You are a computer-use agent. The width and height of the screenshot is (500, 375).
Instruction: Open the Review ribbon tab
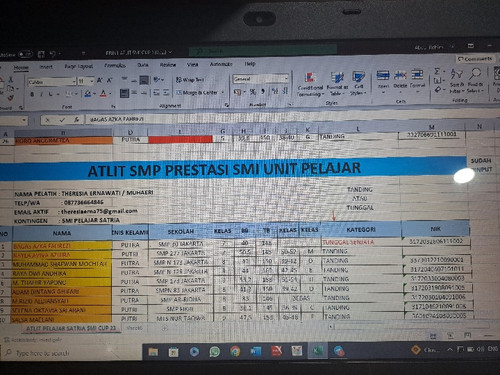coord(168,65)
